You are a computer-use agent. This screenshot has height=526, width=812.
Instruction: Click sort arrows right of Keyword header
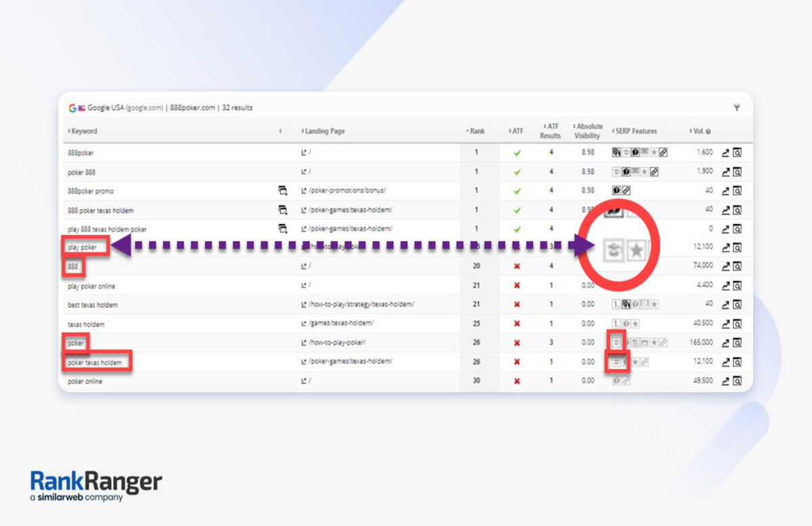(280, 131)
